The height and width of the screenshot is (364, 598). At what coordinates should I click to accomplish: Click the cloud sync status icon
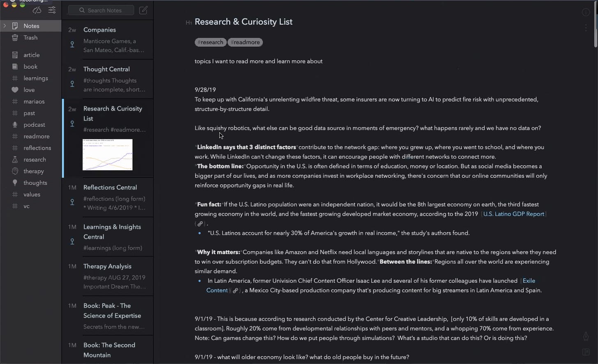(x=37, y=10)
